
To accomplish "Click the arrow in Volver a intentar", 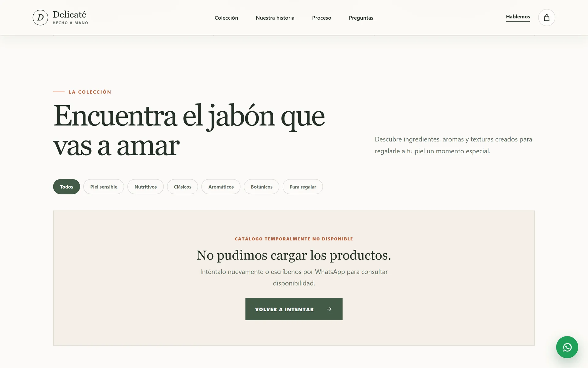I will point(329,309).
